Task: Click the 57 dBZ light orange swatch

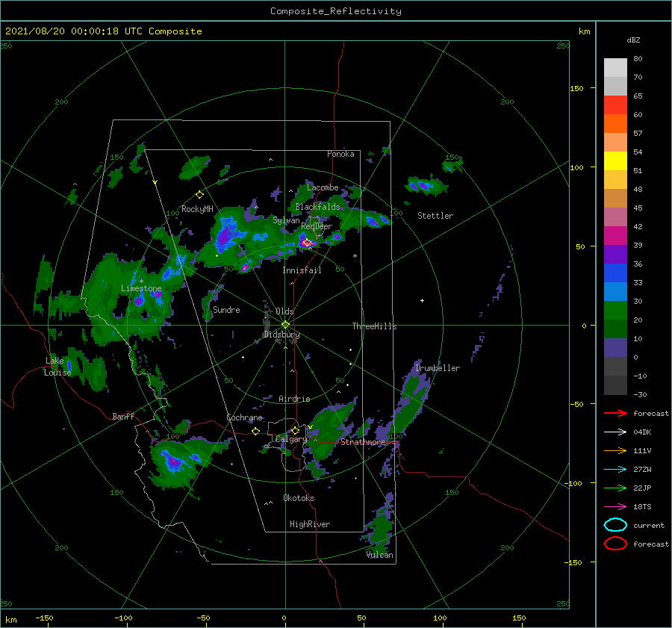Action: (x=615, y=142)
